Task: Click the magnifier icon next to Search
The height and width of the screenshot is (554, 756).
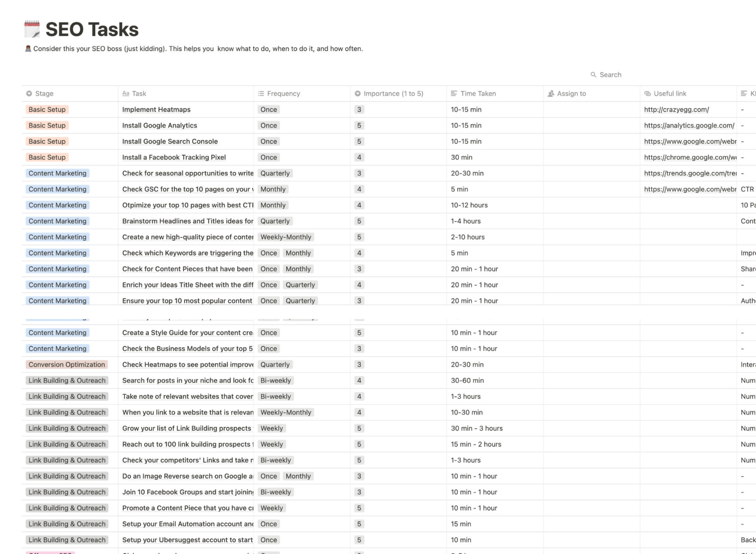Action: 593,74
